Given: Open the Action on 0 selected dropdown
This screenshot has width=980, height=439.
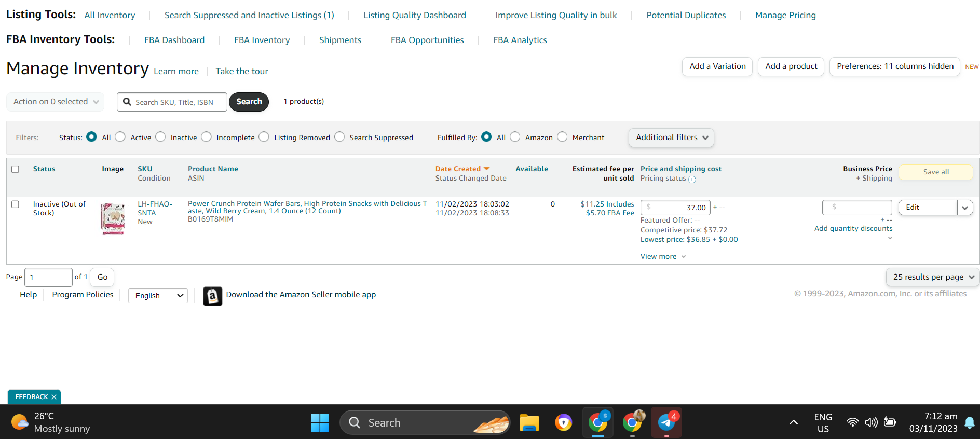Looking at the screenshot, I should 56,102.
